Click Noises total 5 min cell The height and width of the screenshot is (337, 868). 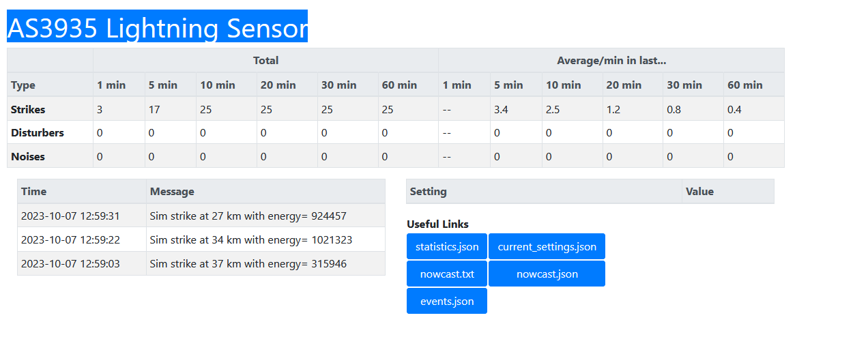coord(171,156)
